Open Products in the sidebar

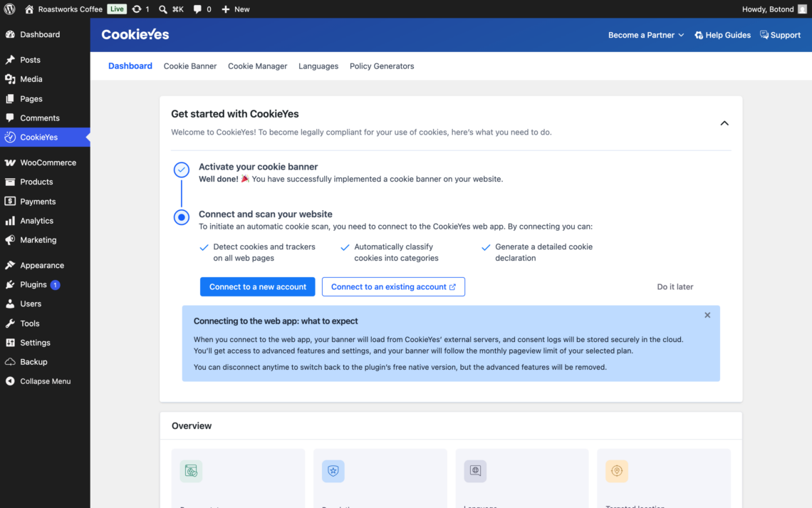coord(45,182)
